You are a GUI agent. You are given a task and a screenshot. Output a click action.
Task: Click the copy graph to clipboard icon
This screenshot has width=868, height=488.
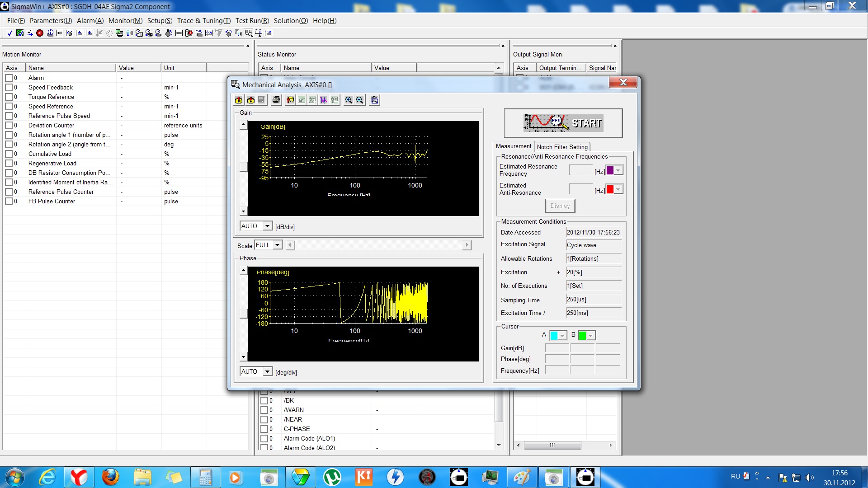pyautogui.click(x=374, y=100)
